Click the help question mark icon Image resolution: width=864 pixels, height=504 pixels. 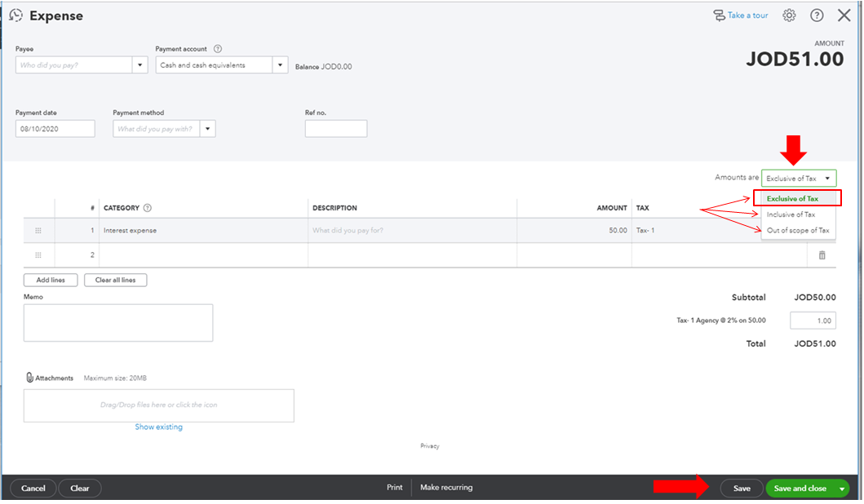(817, 15)
